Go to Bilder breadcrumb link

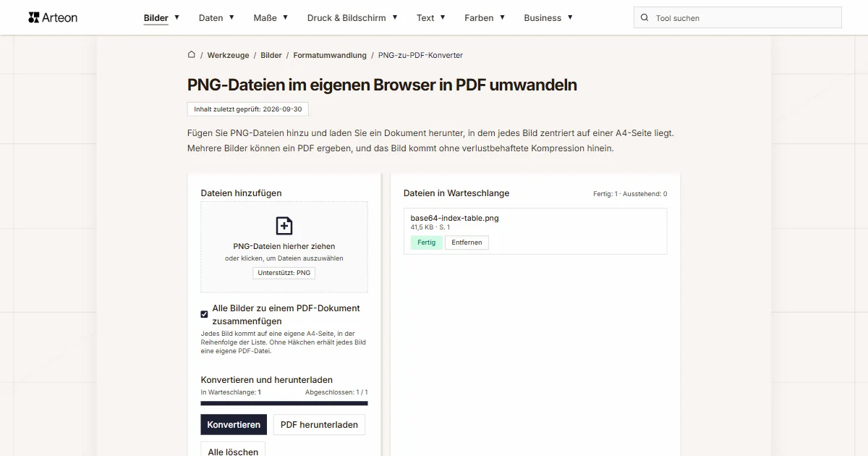click(x=271, y=55)
